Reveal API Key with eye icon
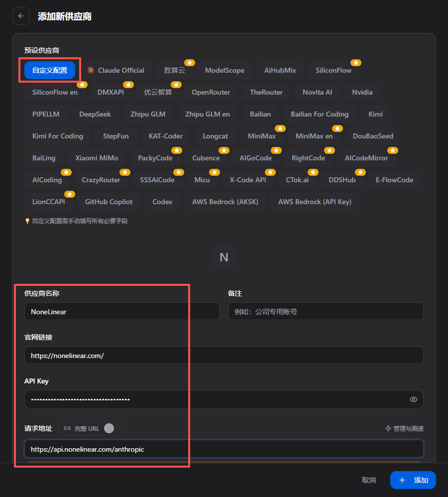This screenshot has height=497, width=448. 414,399
